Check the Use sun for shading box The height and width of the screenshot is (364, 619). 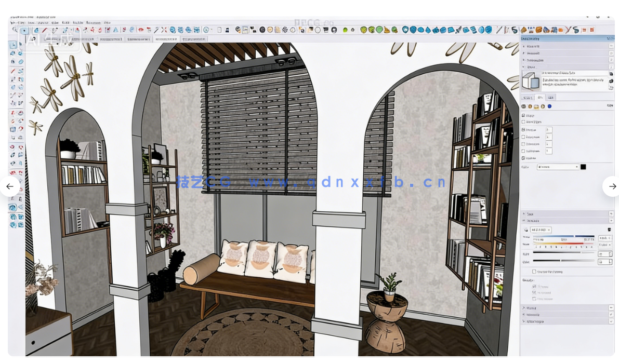[534, 272]
